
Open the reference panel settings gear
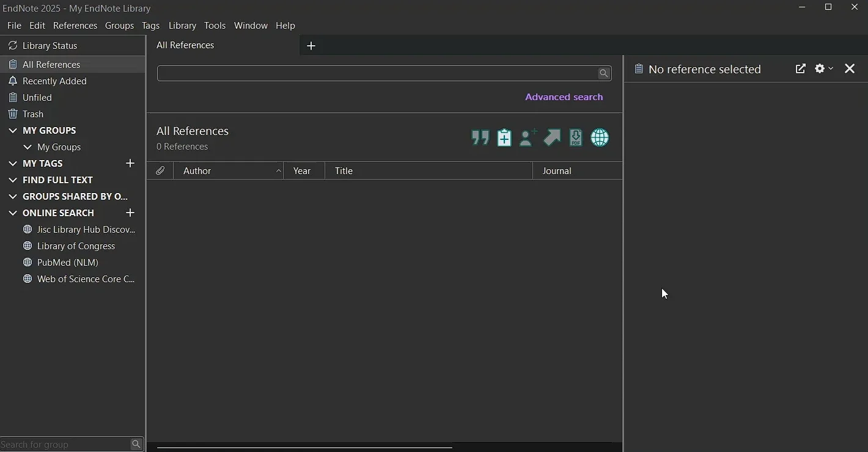tap(823, 68)
